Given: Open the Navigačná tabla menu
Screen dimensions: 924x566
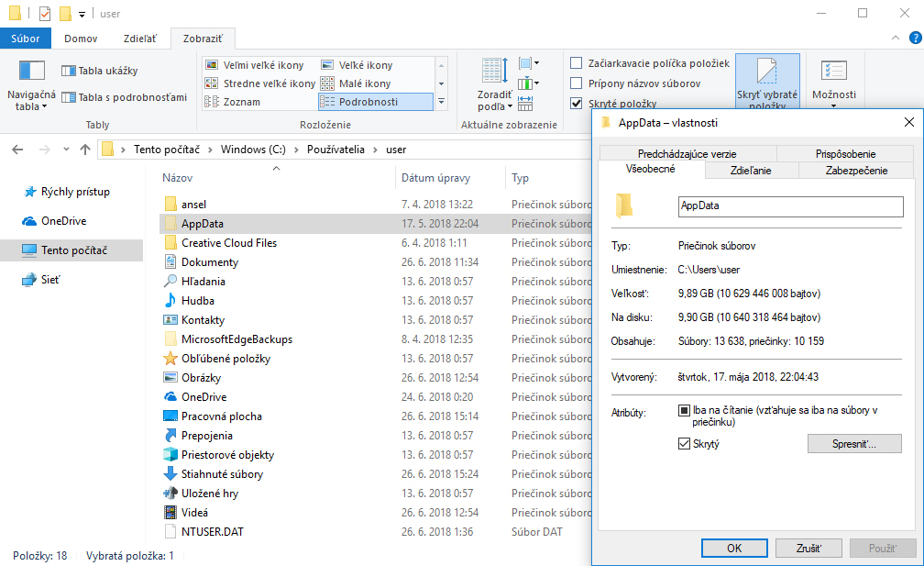Looking at the screenshot, I should pos(31,85).
